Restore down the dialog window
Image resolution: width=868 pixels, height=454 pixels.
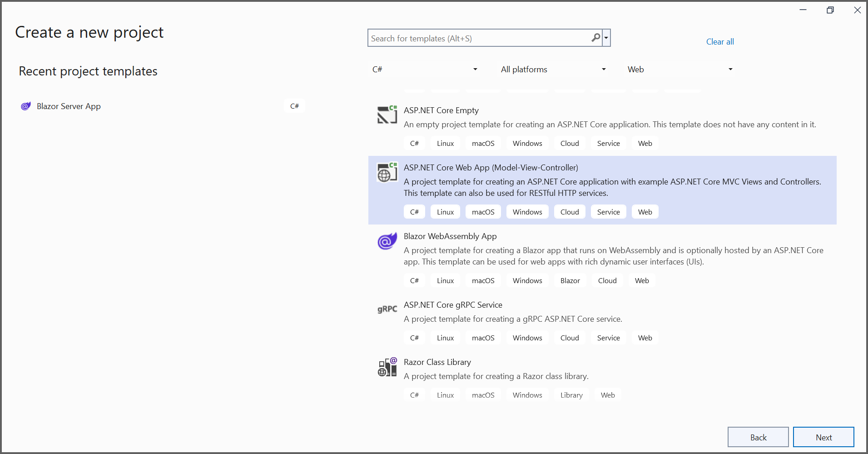click(830, 10)
